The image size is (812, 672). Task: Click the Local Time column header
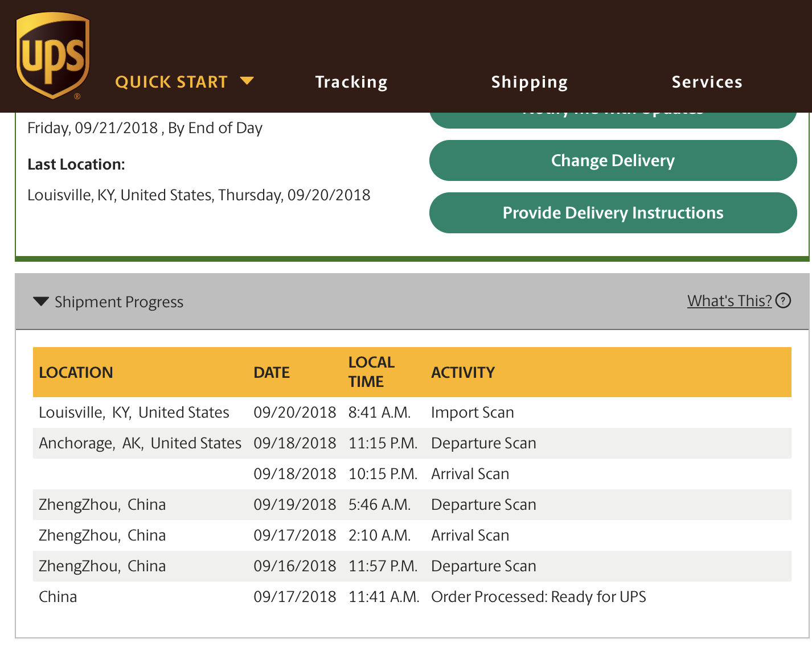coord(371,372)
